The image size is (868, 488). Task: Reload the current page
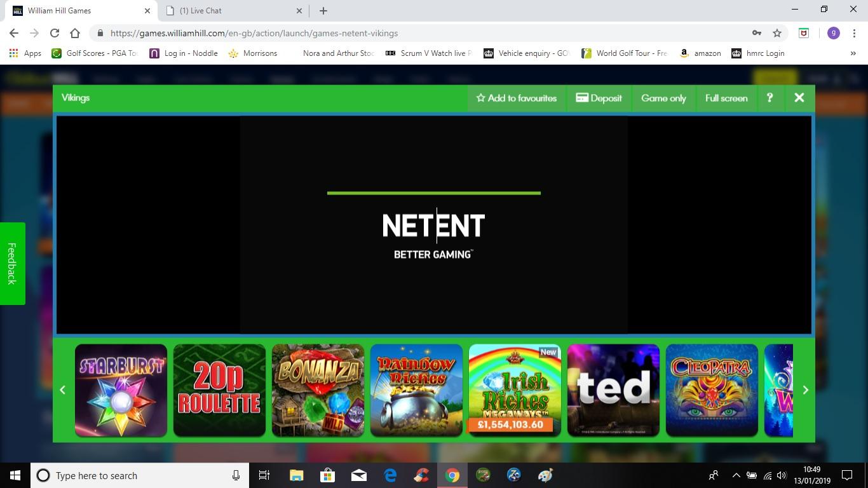click(55, 33)
